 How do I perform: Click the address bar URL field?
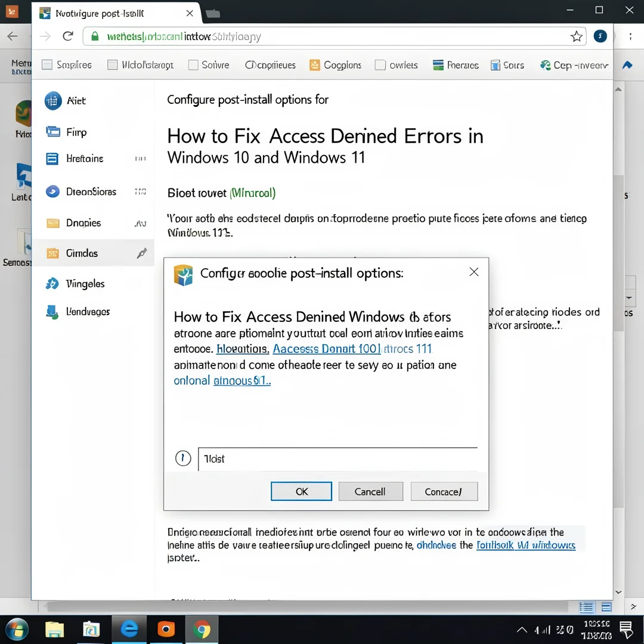pos(335,36)
